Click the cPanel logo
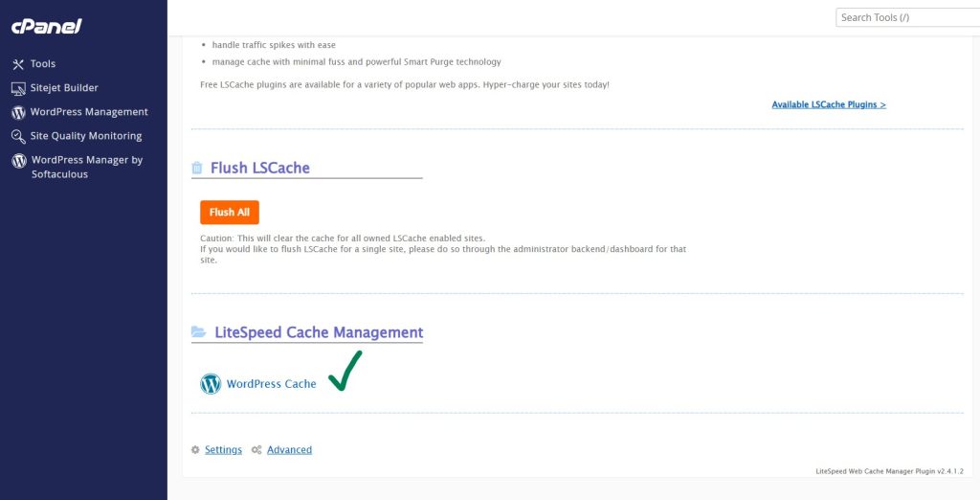The height and width of the screenshot is (500, 980). pos(46,26)
